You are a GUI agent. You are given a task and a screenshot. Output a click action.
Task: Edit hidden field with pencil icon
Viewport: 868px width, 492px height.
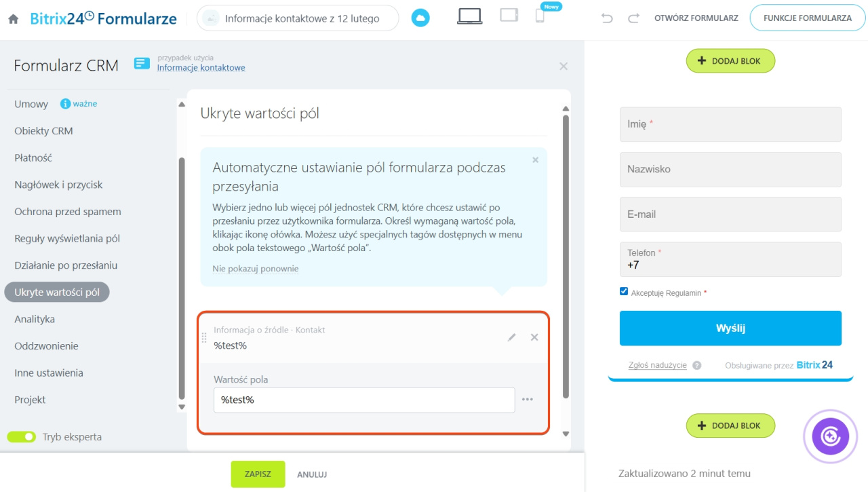pyautogui.click(x=512, y=337)
